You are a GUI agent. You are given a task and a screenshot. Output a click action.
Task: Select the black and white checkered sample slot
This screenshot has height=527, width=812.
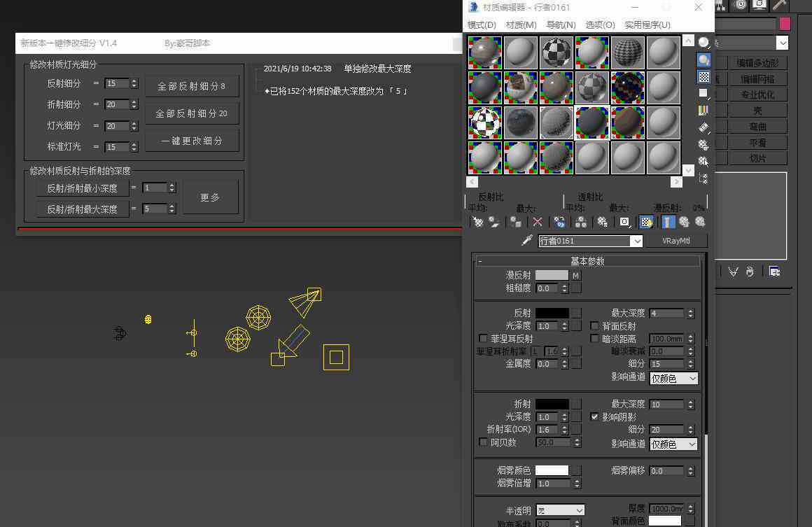tap(556, 52)
